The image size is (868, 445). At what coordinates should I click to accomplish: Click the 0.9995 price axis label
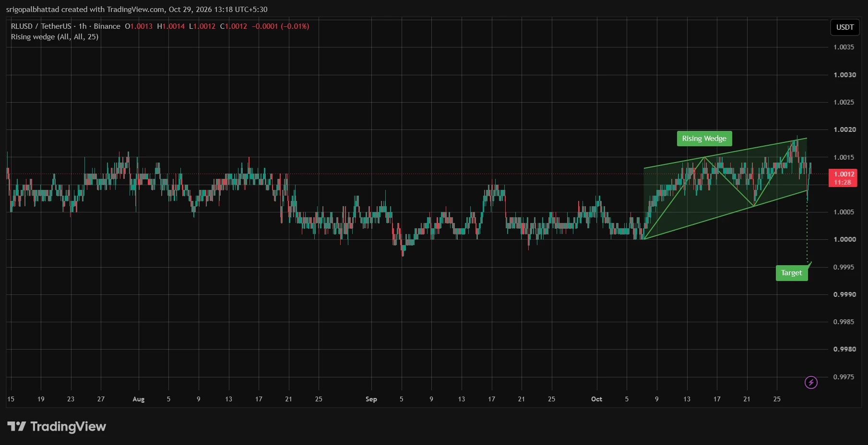pyautogui.click(x=844, y=267)
